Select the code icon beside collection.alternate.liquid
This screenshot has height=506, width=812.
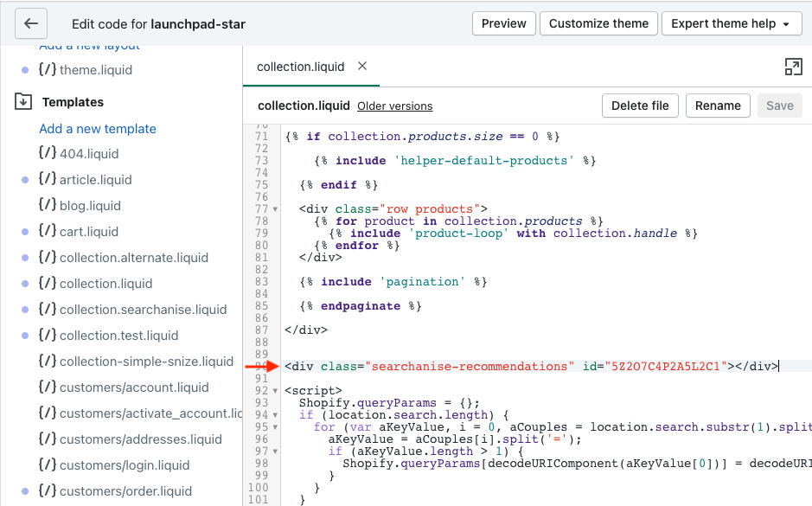click(47, 257)
